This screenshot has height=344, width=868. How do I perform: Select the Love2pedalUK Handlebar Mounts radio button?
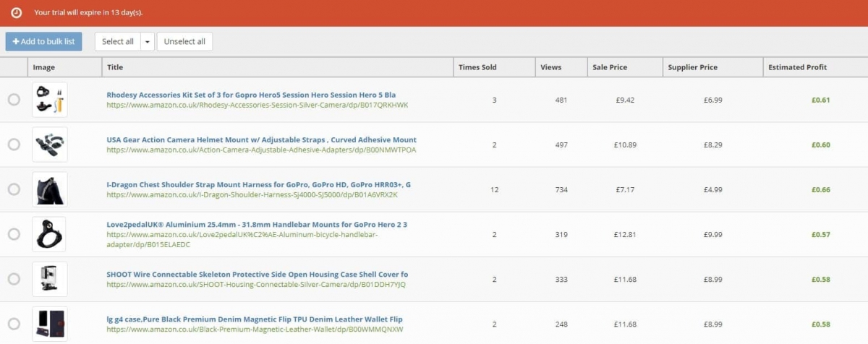click(x=14, y=234)
